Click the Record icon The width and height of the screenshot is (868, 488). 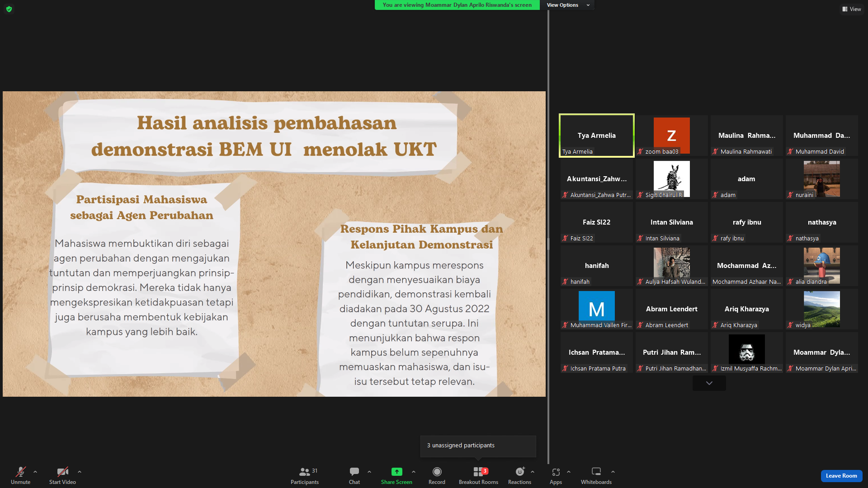[x=437, y=472]
